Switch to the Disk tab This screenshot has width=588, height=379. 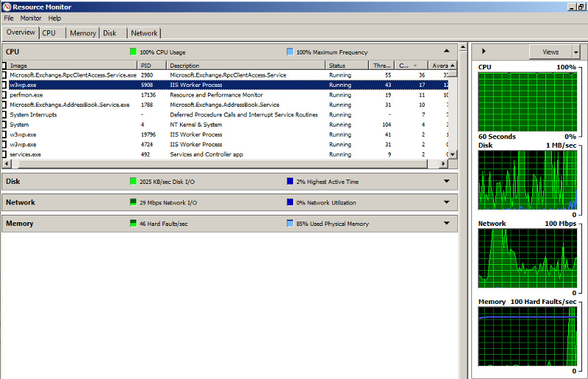coord(113,33)
